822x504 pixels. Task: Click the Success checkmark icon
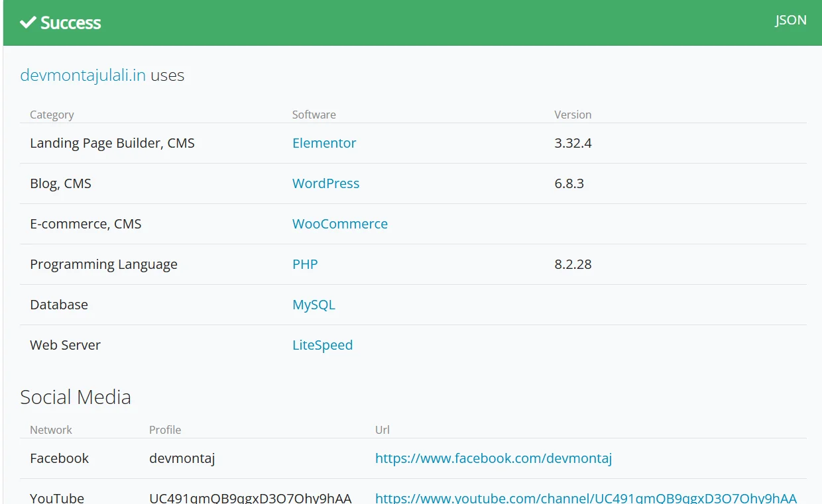click(28, 23)
